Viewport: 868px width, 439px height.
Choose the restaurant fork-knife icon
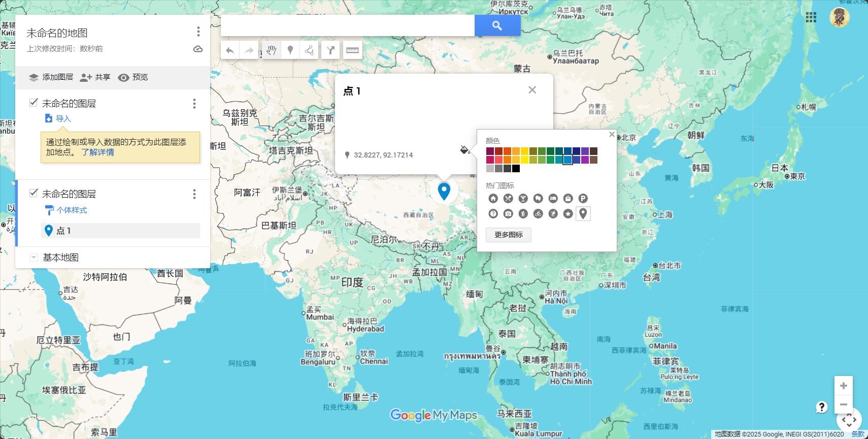point(508,198)
